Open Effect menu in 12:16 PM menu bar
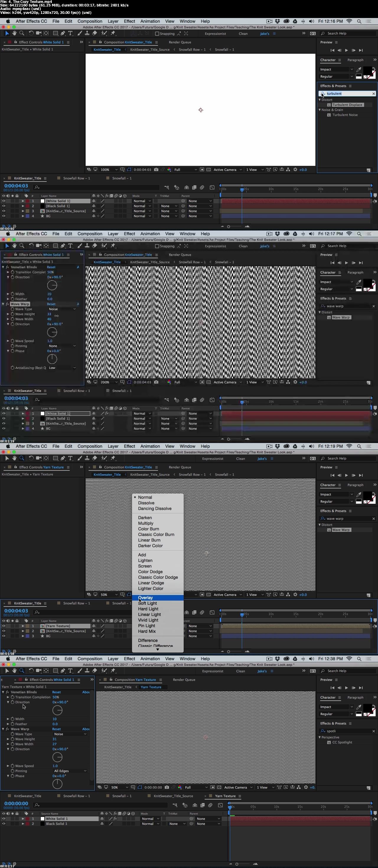 pyautogui.click(x=129, y=21)
